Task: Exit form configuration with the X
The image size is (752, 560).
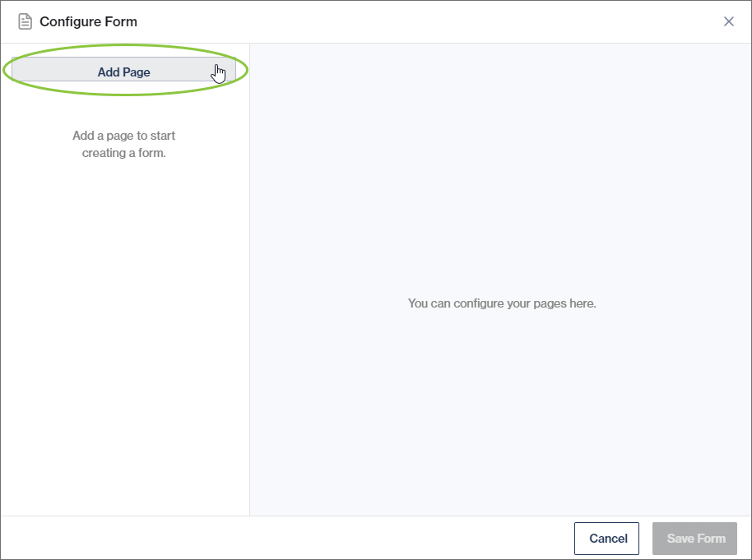Action: [728, 21]
